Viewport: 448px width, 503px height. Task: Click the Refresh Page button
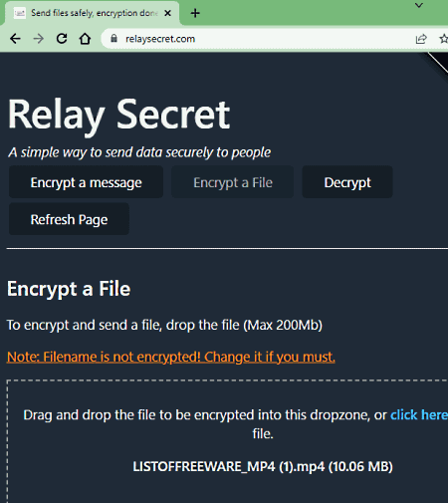[69, 219]
